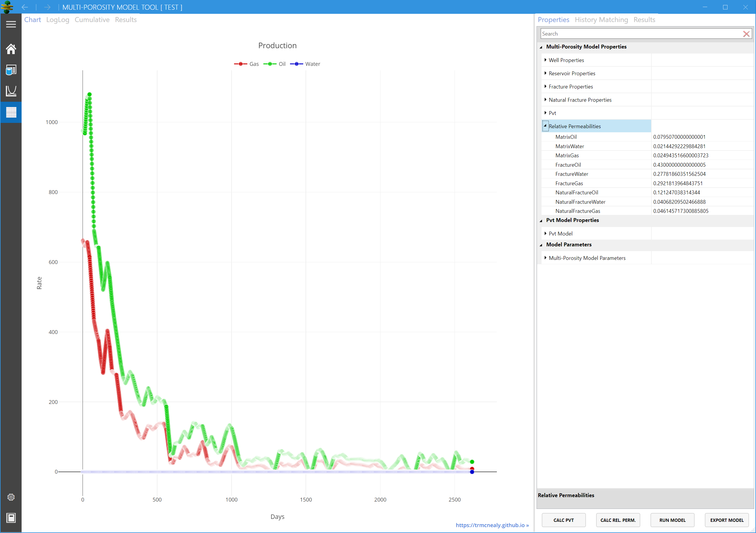Click the bottom sidebar document icon

11,518
